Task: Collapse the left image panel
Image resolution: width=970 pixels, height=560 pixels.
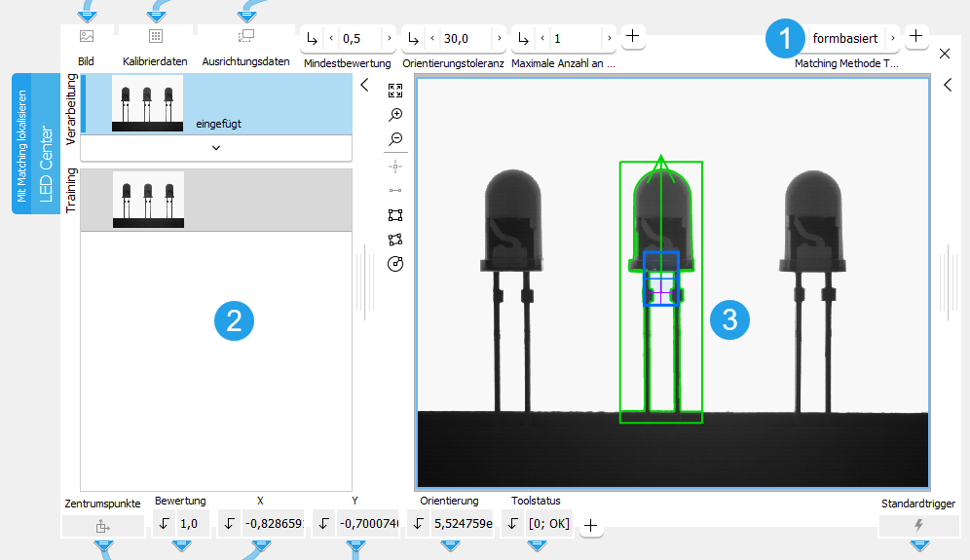Action: click(364, 85)
